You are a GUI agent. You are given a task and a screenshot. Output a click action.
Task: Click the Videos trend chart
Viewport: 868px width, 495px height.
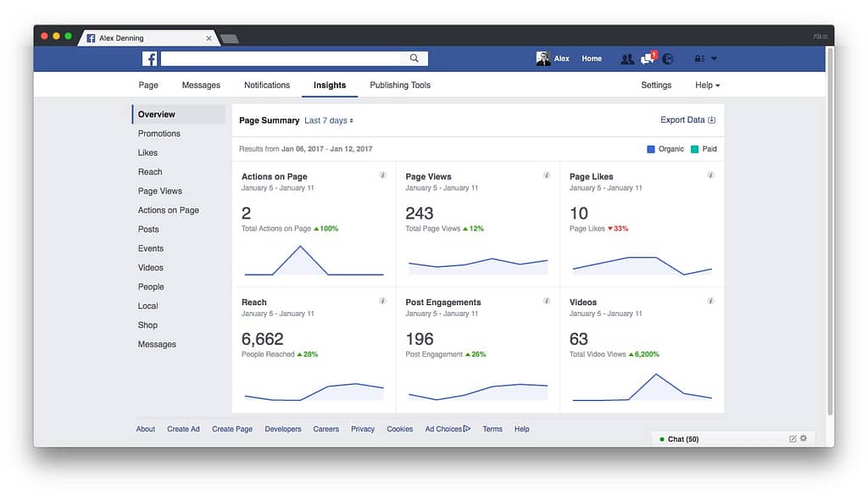[643, 387]
